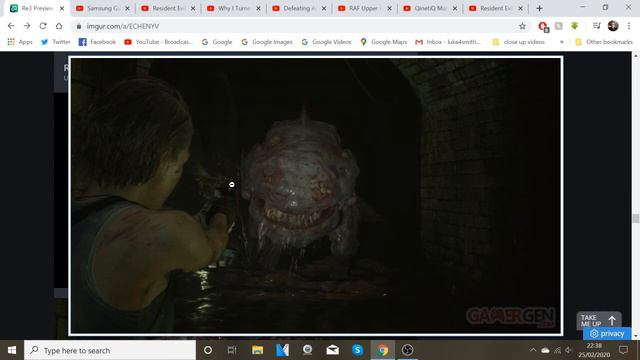Click the TAKE ME UP button
The height and width of the screenshot is (360, 640).
(x=599, y=320)
